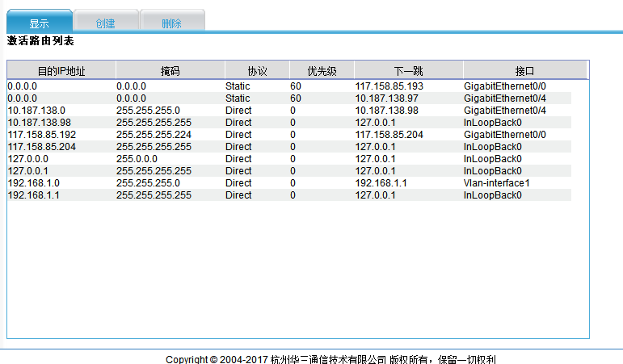Select destination 10.187.138.98

pos(40,122)
